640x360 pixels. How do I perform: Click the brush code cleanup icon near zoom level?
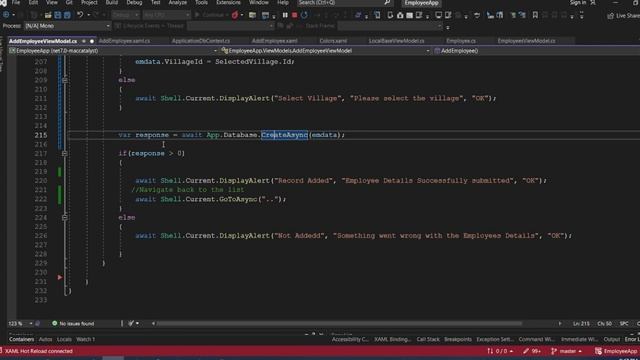click(131, 323)
